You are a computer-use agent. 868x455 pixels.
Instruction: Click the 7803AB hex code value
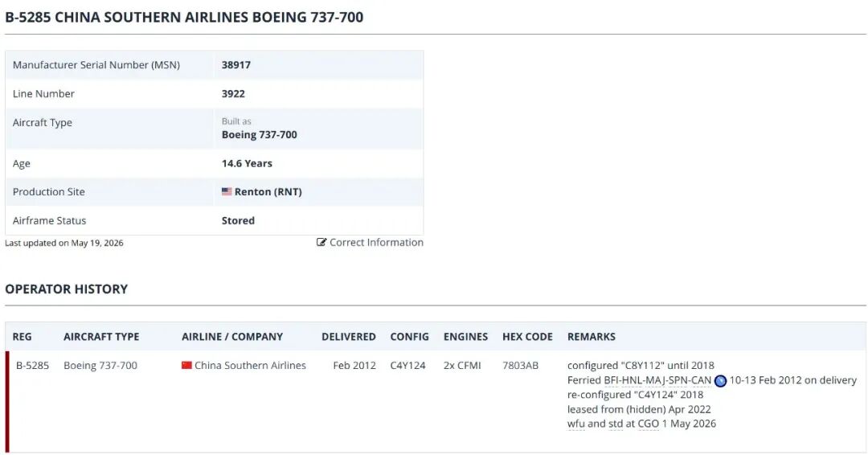[x=520, y=365]
